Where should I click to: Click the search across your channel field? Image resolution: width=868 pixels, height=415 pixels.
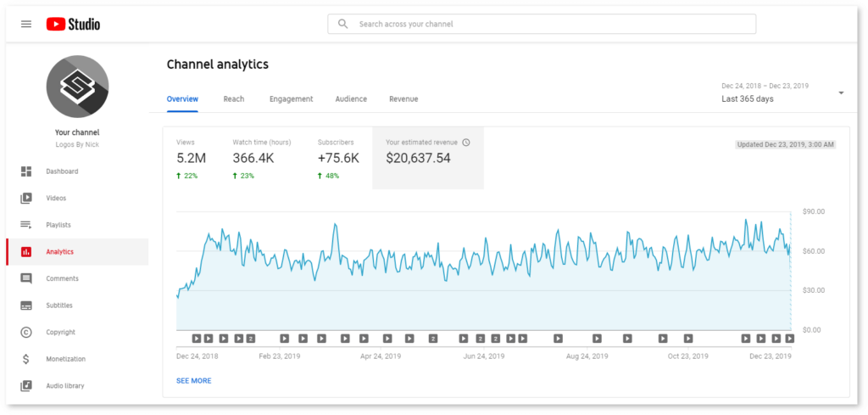tap(542, 24)
